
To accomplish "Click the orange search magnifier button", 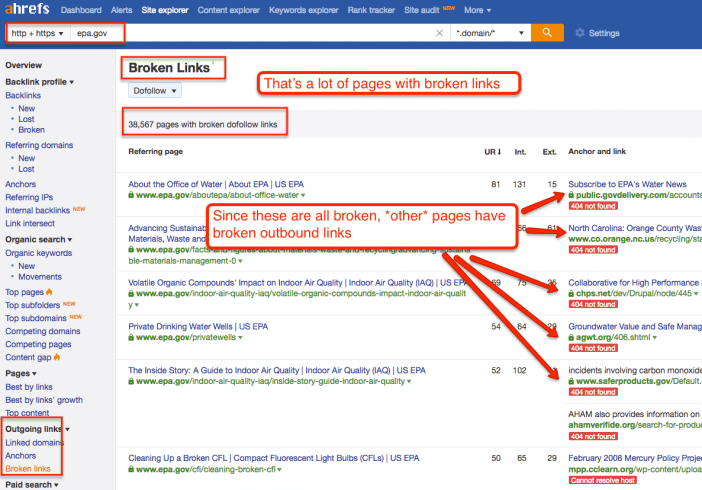I will [547, 33].
